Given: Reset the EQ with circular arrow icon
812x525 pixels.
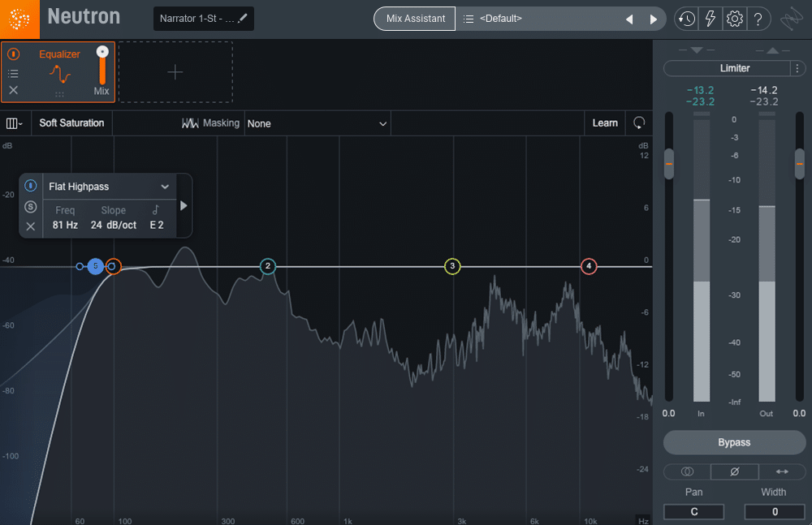Looking at the screenshot, I should tap(639, 123).
